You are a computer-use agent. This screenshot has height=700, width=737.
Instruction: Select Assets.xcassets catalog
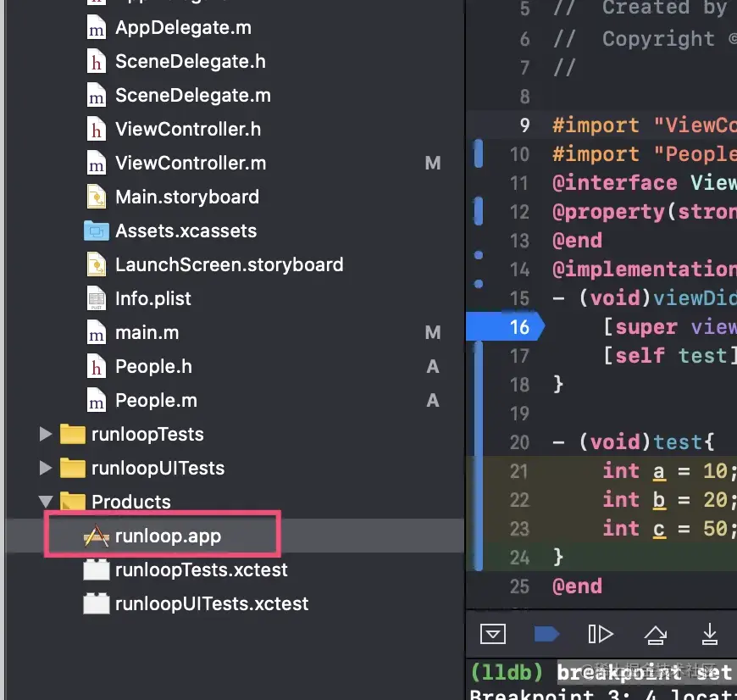click(186, 231)
